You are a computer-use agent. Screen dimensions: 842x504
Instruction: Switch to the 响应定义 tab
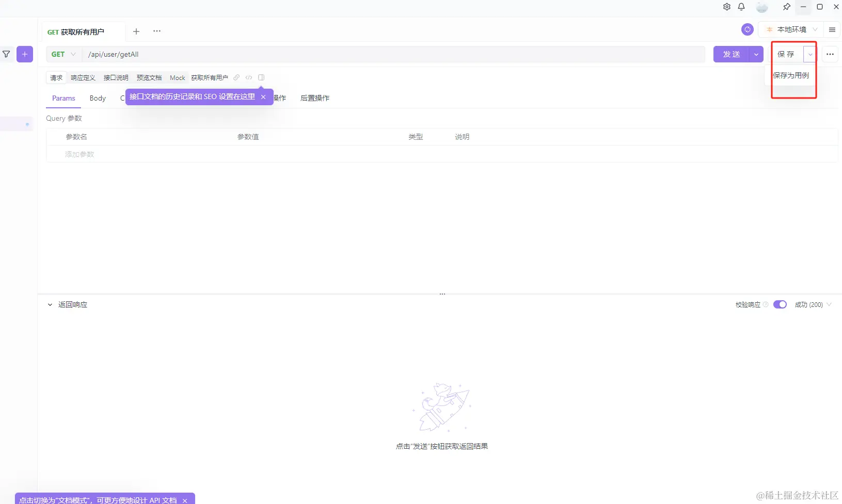(x=83, y=77)
